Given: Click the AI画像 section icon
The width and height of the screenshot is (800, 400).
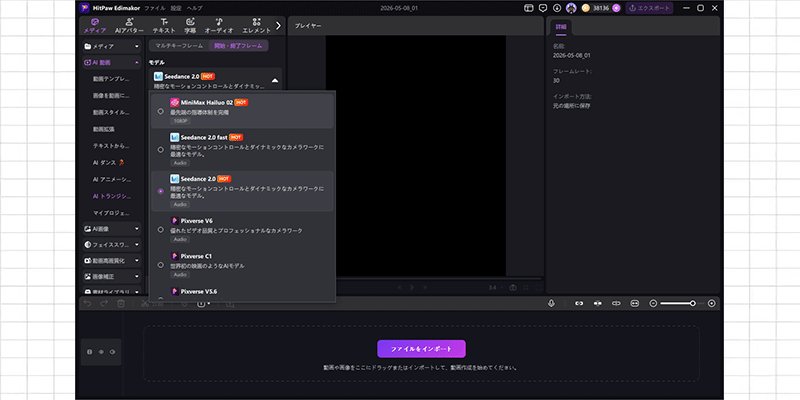Looking at the screenshot, I should coord(88,229).
